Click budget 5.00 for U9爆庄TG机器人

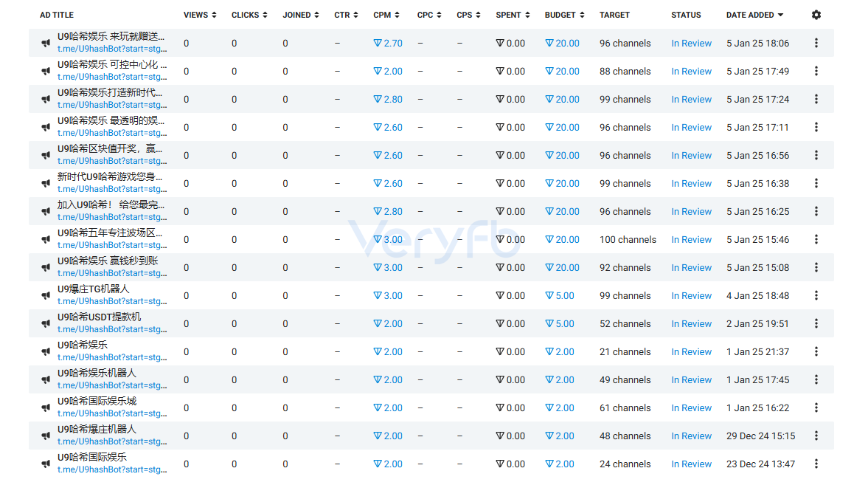(560, 295)
